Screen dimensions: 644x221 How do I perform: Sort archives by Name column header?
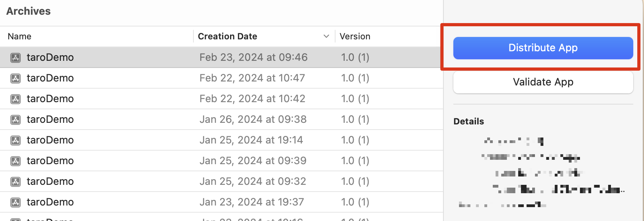point(20,36)
